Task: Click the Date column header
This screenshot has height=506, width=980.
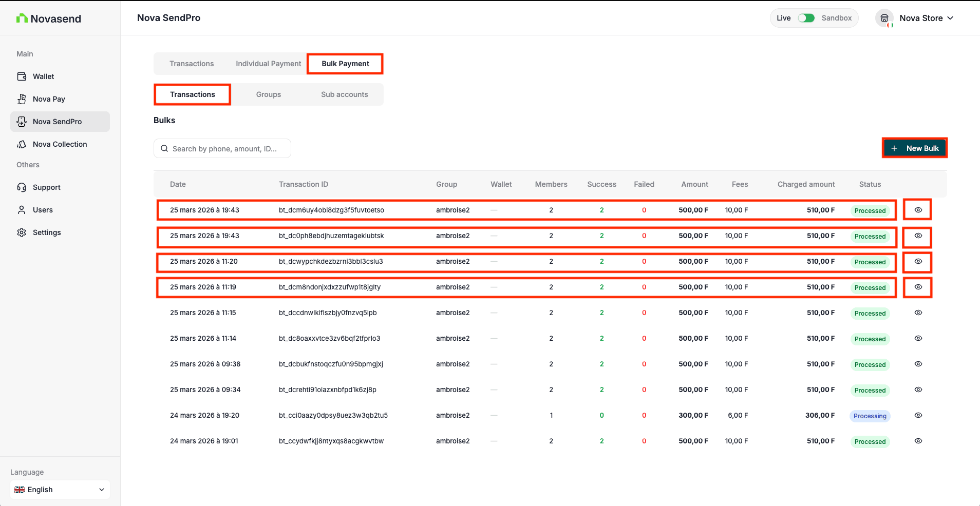Action: (x=178, y=184)
